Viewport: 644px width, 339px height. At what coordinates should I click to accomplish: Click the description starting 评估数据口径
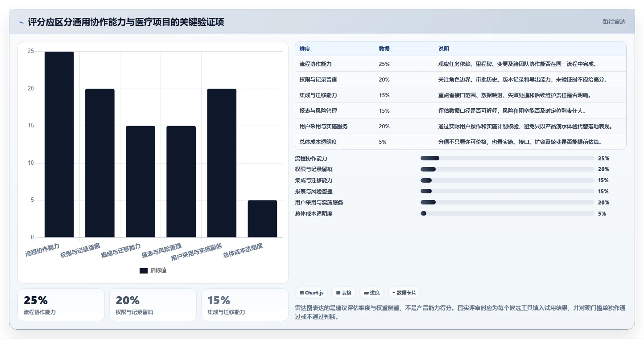pos(512,111)
